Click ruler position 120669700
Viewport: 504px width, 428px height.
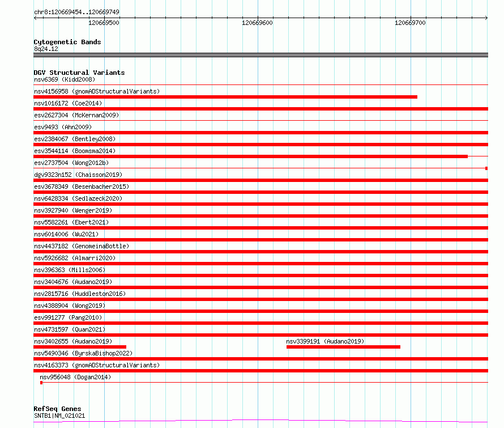(x=410, y=23)
